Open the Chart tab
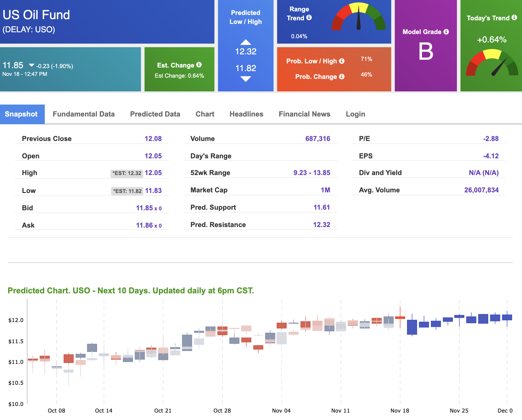Viewport: 522px width, 420px height. (205, 114)
